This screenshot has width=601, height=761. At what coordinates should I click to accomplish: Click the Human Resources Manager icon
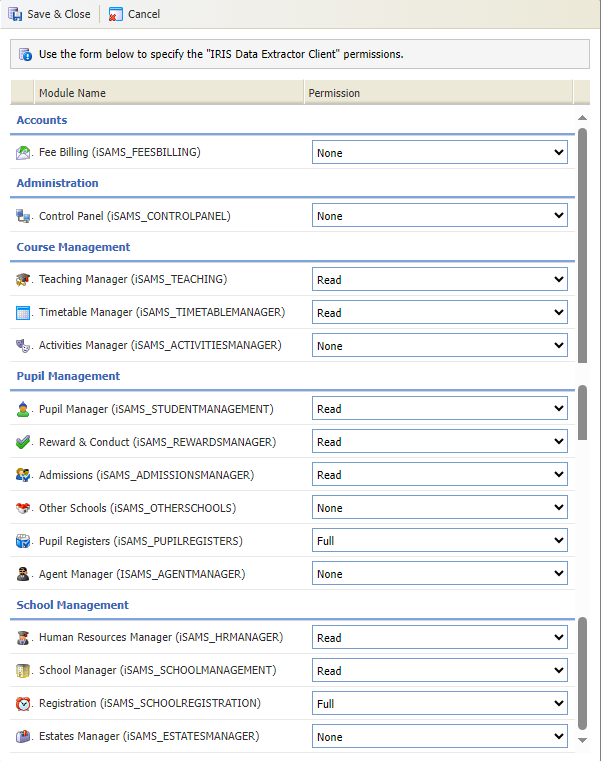tap(23, 638)
